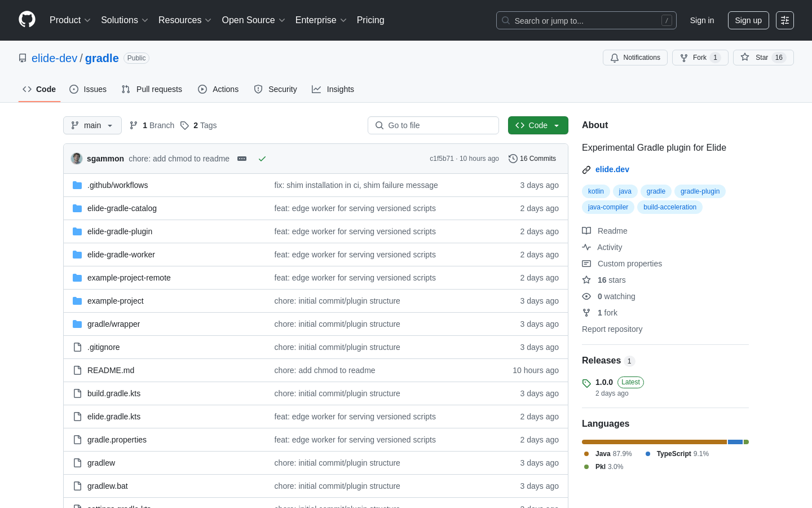This screenshot has height=508, width=812.
Task: Open the green Code dropdown button
Action: 538,125
